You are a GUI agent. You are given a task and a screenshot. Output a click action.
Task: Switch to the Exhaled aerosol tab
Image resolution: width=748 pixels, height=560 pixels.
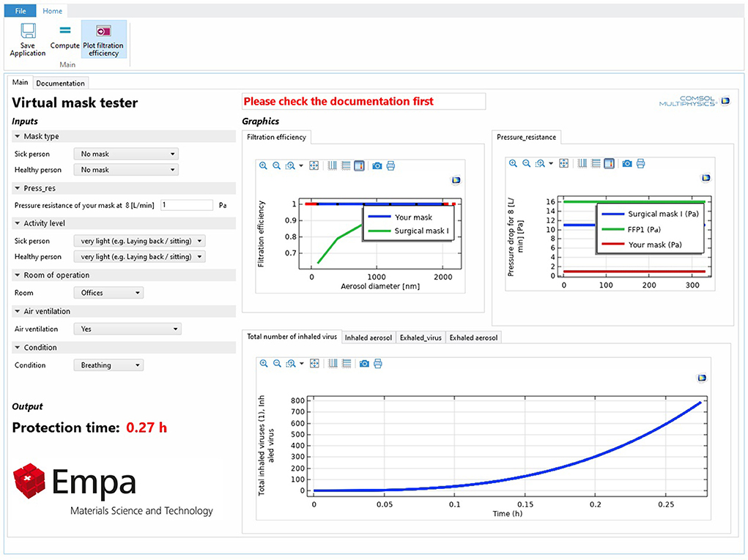click(x=473, y=337)
